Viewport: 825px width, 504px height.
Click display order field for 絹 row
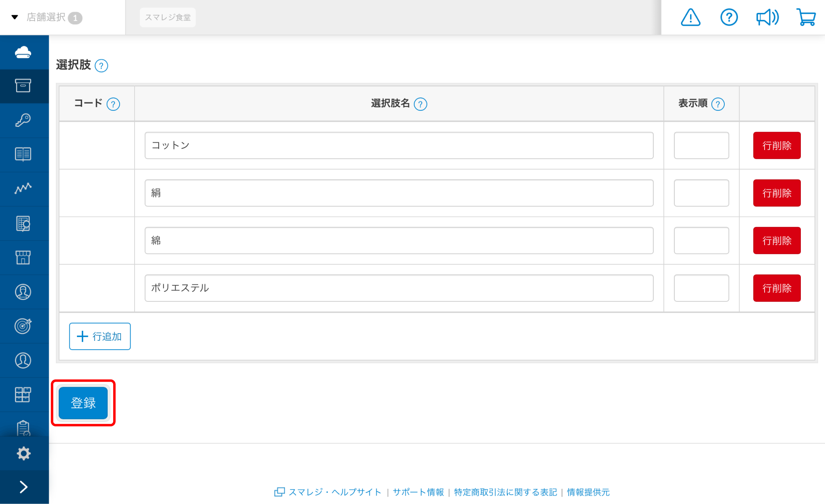pos(701,193)
